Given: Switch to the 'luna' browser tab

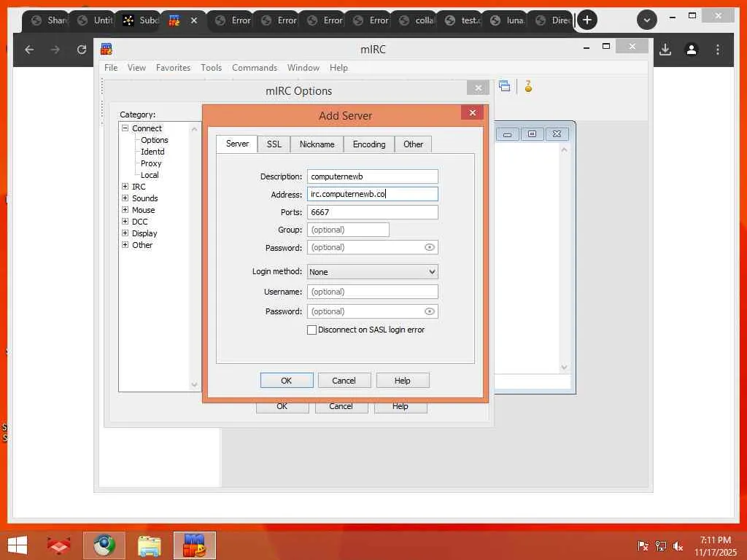Looking at the screenshot, I should click(507, 20).
